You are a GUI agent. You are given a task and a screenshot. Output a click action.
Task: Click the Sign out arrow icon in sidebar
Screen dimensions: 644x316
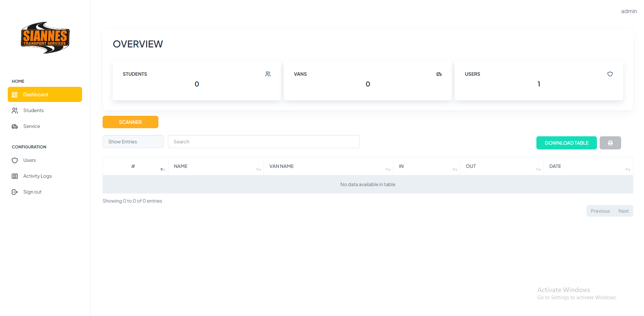[15, 192]
